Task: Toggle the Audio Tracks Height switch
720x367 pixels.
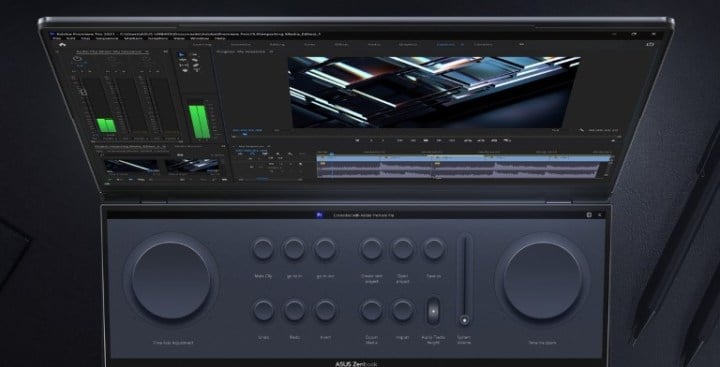Action: click(x=433, y=311)
